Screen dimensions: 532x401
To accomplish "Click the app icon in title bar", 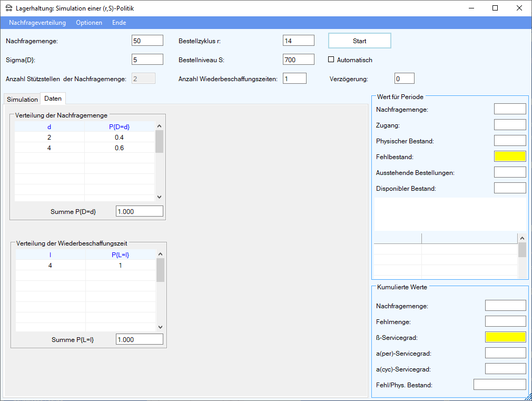I will (x=8, y=8).
